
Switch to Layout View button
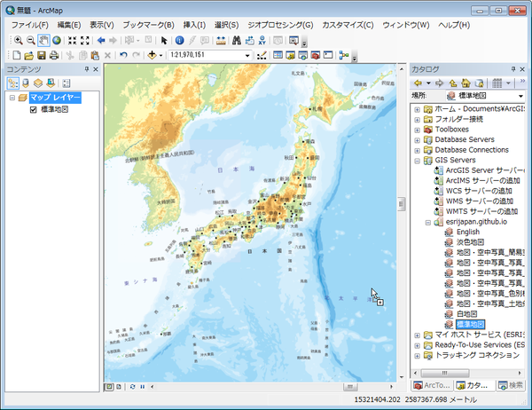tap(119, 387)
